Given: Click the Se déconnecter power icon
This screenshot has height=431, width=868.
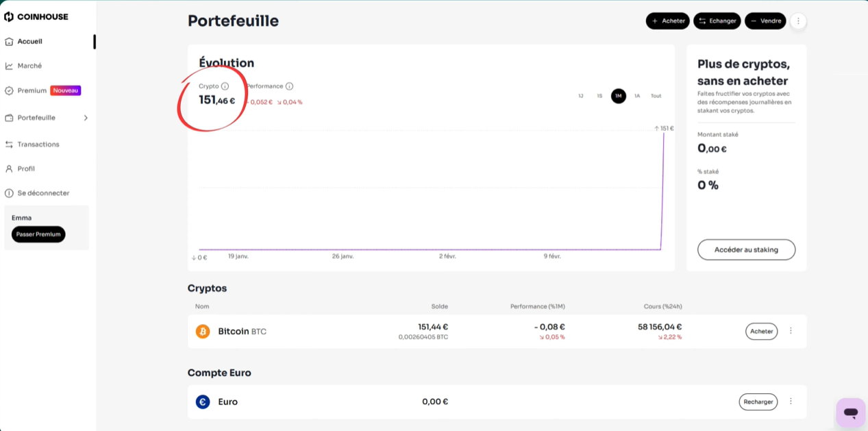Looking at the screenshot, I should pyautogui.click(x=9, y=193).
